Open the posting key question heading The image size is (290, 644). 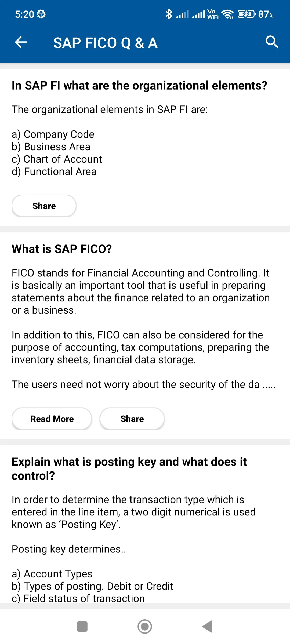pos(129,469)
